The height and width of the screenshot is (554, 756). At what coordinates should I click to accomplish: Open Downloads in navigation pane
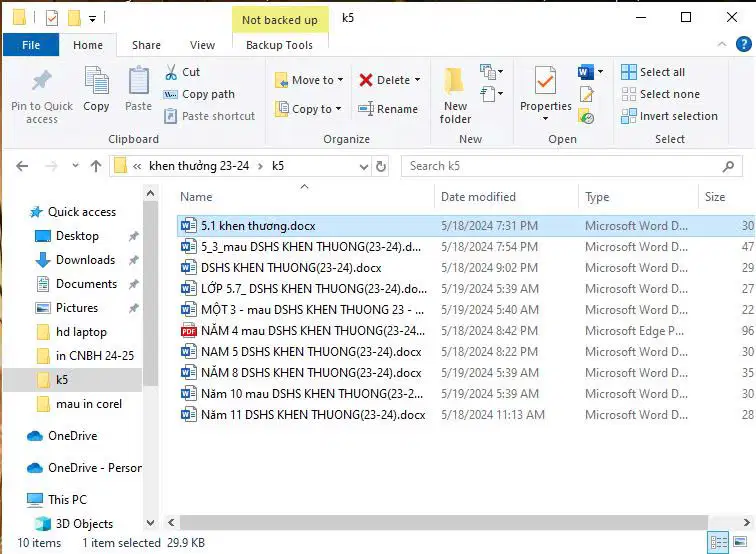point(76,260)
